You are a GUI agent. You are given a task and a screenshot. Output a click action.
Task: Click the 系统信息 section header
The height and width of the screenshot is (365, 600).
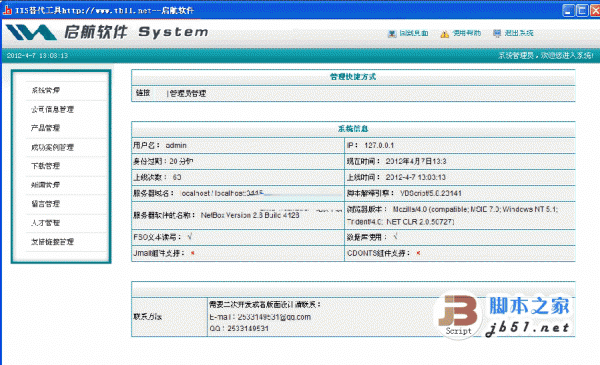pos(353,129)
